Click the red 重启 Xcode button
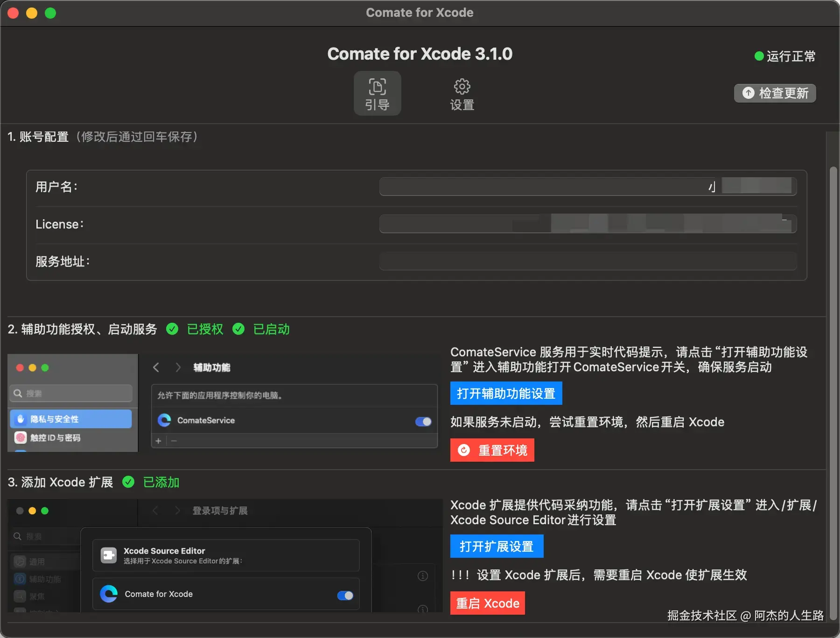Screen dimensions: 840x638 click(488, 603)
